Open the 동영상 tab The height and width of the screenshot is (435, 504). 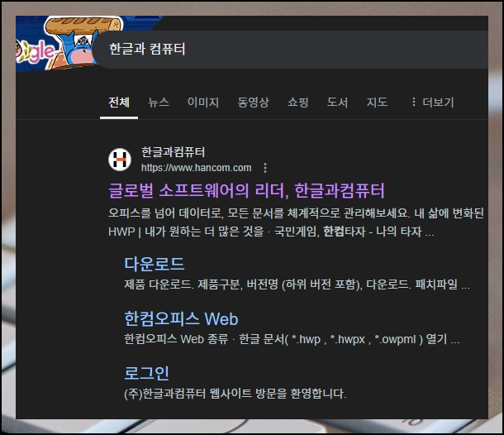pyautogui.click(x=254, y=103)
